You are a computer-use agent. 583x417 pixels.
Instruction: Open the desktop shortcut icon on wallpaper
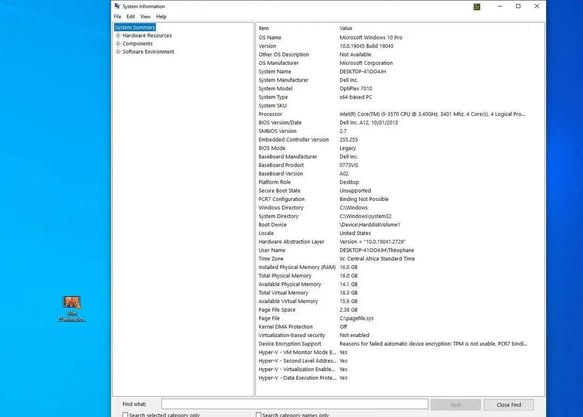(x=72, y=308)
